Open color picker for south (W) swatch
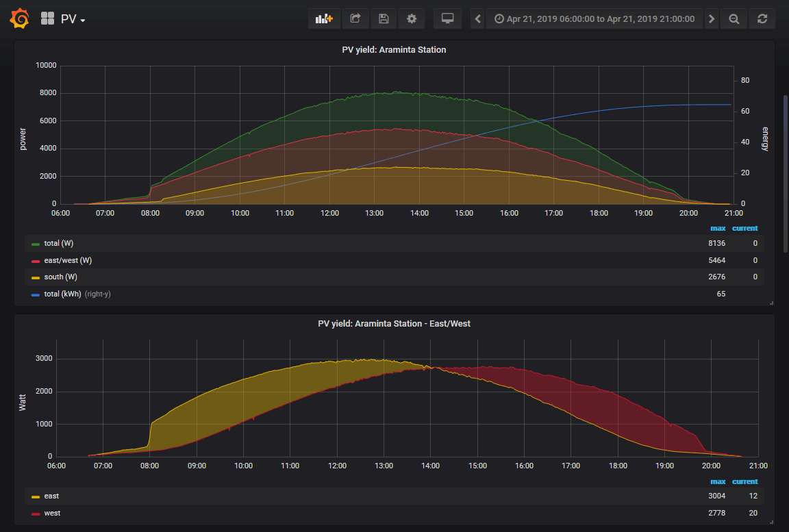 click(x=35, y=277)
